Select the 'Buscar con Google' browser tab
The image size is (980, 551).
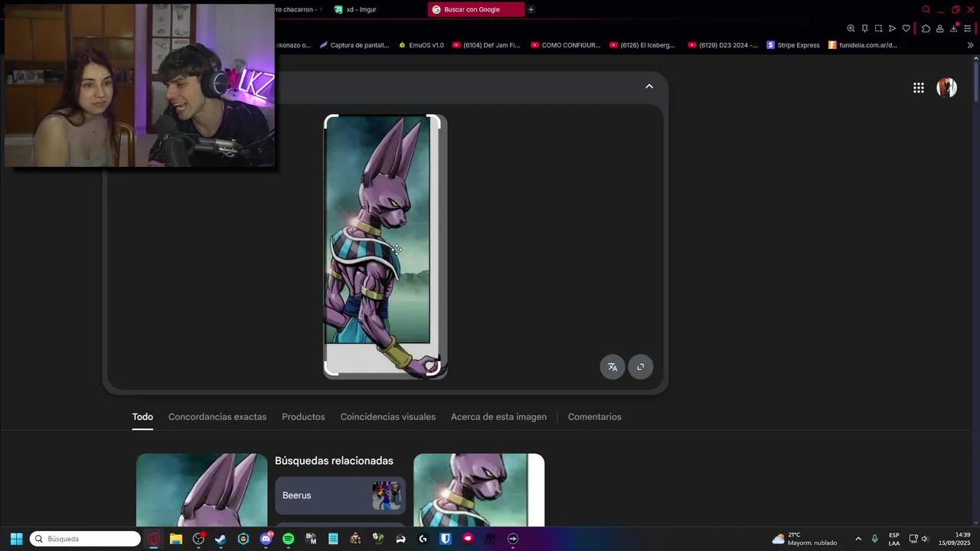[x=476, y=9]
